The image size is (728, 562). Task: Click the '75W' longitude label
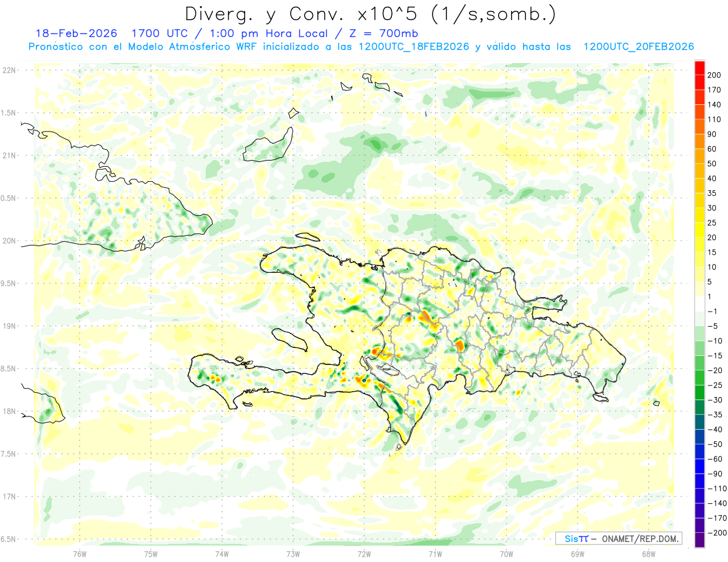pos(151,553)
